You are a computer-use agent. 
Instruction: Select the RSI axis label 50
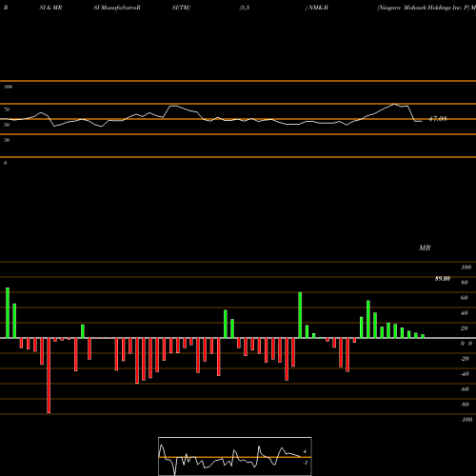7,125
